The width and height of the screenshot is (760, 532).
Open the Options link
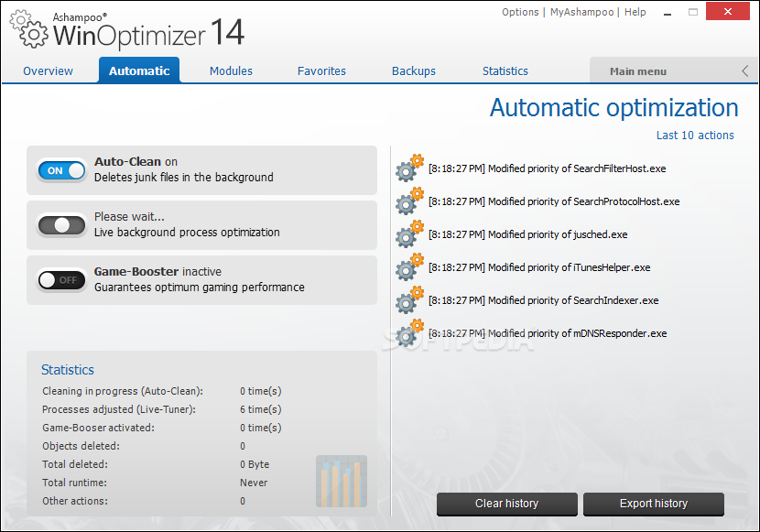520,12
